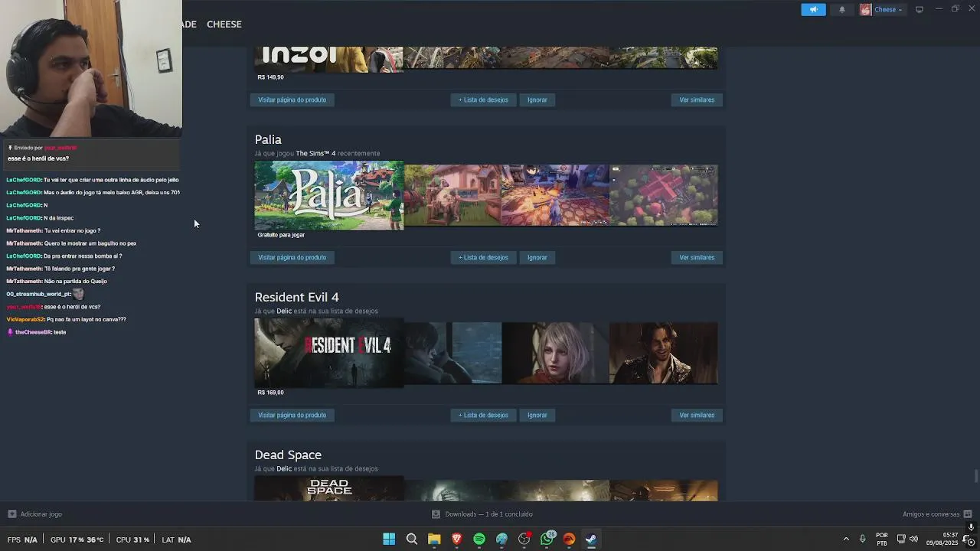Click Delic link under Resident Evil 4
The image size is (980, 551).
284,311
